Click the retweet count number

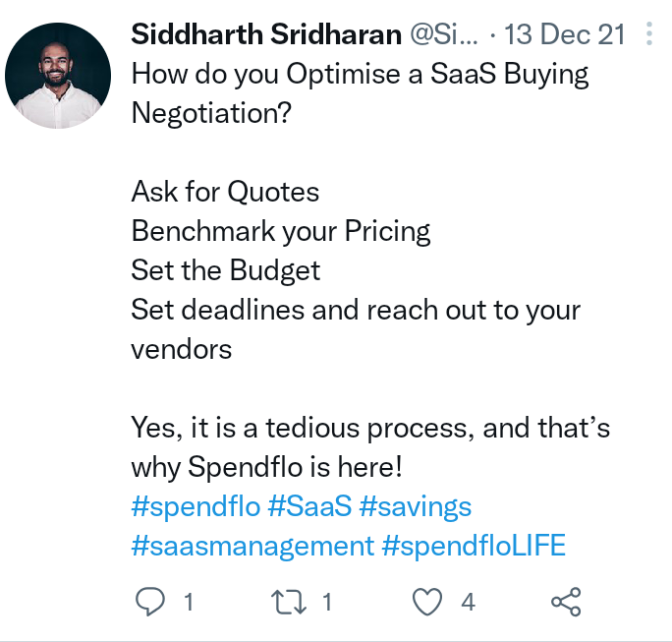pos(327,602)
